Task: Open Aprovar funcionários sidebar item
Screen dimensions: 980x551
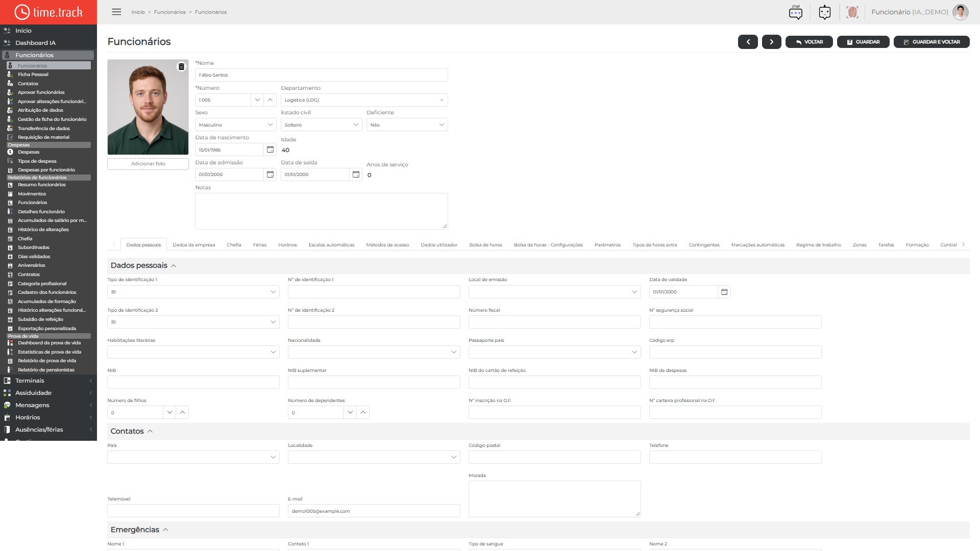Action: coord(41,92)
